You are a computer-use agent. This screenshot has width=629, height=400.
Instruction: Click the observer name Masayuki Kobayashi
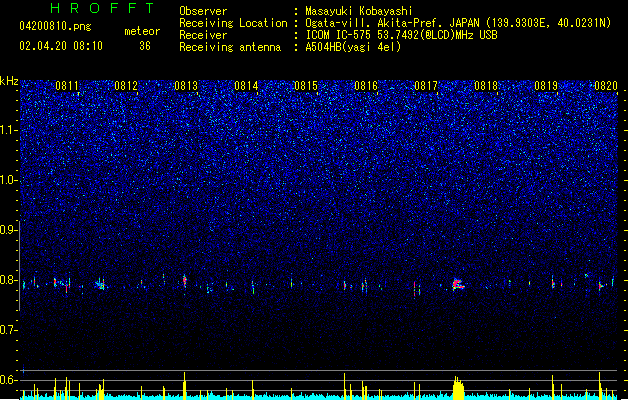(359, 11)
